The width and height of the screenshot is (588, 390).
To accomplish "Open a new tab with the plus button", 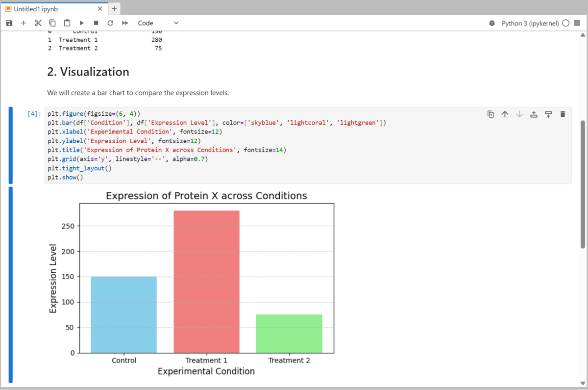I will point(115,8).
